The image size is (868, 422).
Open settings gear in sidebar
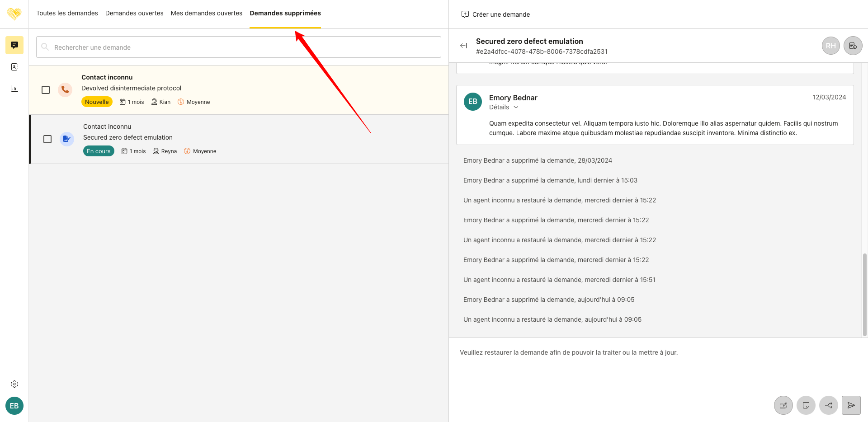click(14, 384)
